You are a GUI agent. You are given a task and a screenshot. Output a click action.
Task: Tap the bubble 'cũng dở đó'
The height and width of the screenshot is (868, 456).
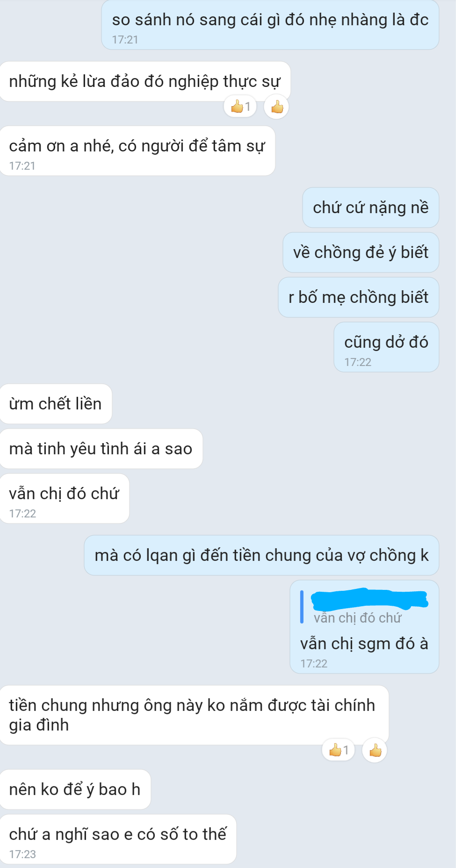[386, 347]
